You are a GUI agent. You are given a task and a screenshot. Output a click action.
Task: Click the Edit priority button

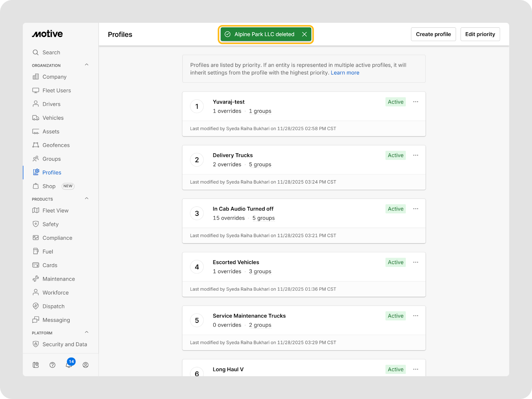pyautogui.click(x=480, y=34)
